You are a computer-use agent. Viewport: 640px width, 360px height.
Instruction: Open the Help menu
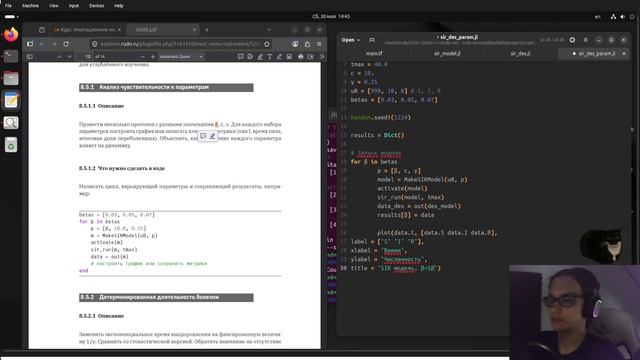[x=119, y=6]
